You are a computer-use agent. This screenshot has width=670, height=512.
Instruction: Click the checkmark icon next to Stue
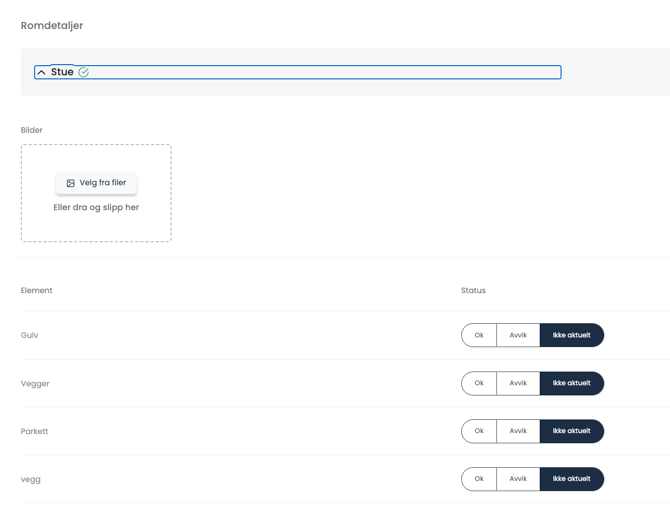(84, 72)
